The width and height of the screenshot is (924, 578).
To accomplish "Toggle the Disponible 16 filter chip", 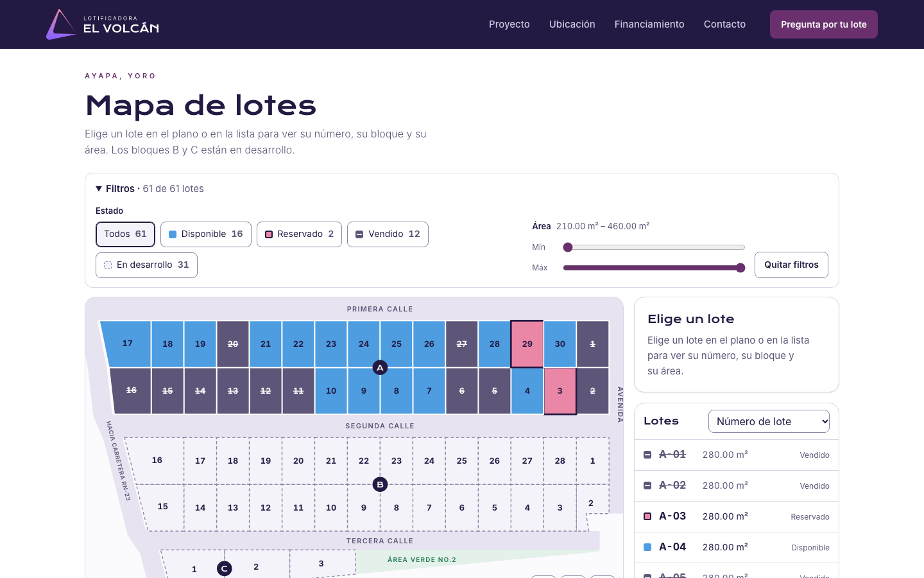I will point(205,234).
